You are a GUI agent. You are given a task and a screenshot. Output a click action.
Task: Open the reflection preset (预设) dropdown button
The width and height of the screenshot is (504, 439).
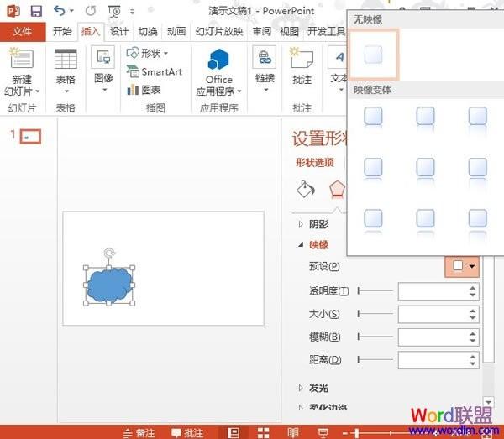coord(462,266)
